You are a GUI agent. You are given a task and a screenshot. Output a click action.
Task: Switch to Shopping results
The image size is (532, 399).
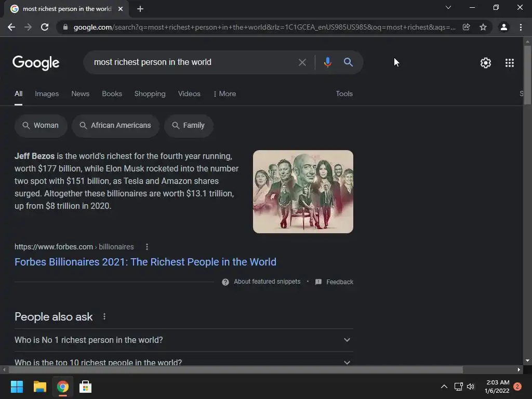pyautogui.click(x=150, y=94)
